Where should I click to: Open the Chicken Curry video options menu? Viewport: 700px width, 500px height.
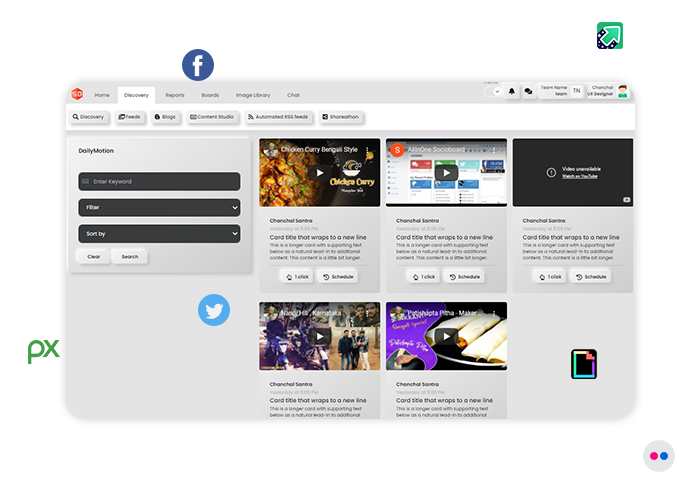coord(367,150)
